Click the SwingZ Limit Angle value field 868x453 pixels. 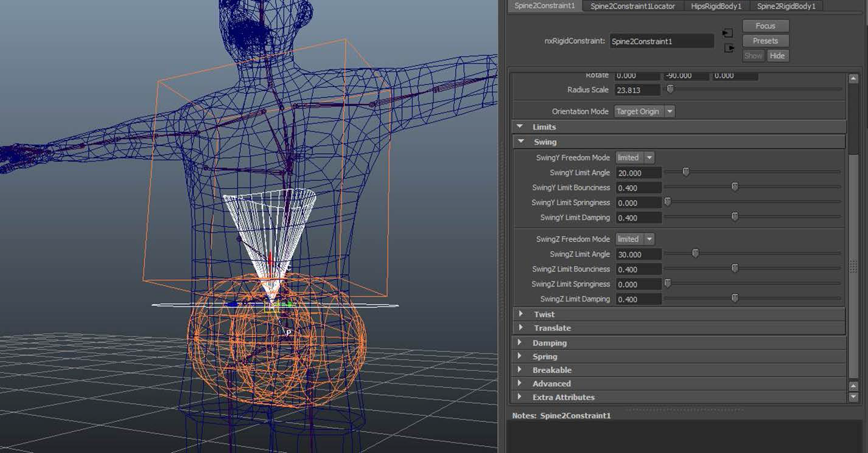639,254
